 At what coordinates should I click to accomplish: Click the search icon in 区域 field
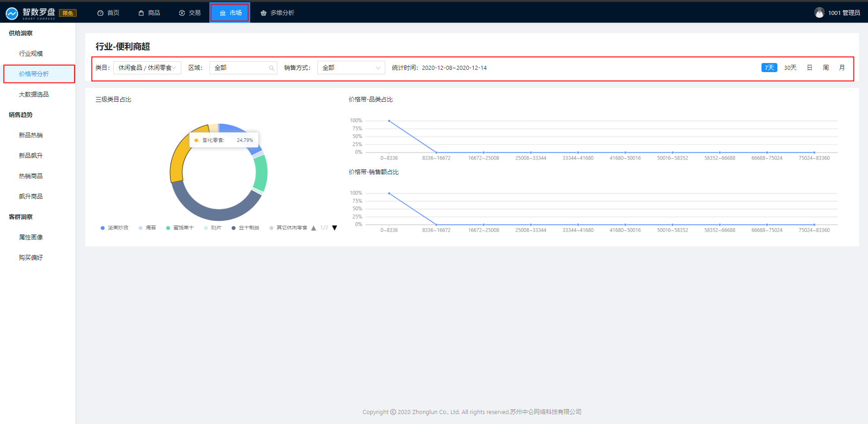272,68
